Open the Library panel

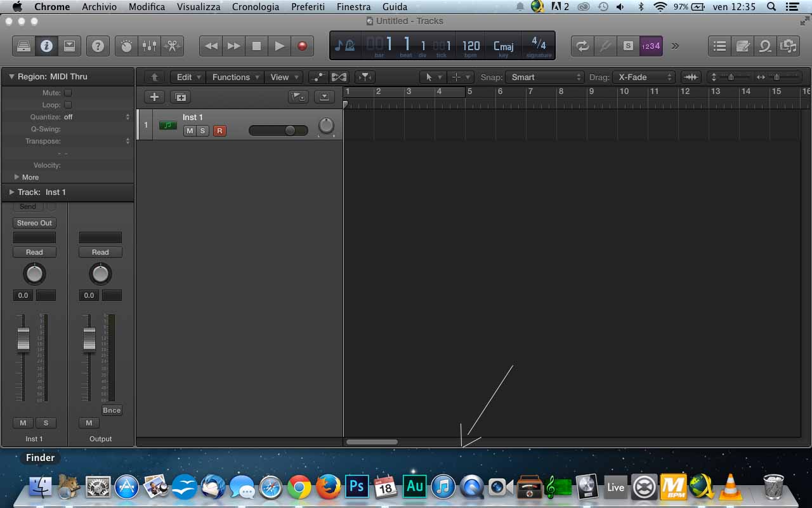(x=23, y=46)
